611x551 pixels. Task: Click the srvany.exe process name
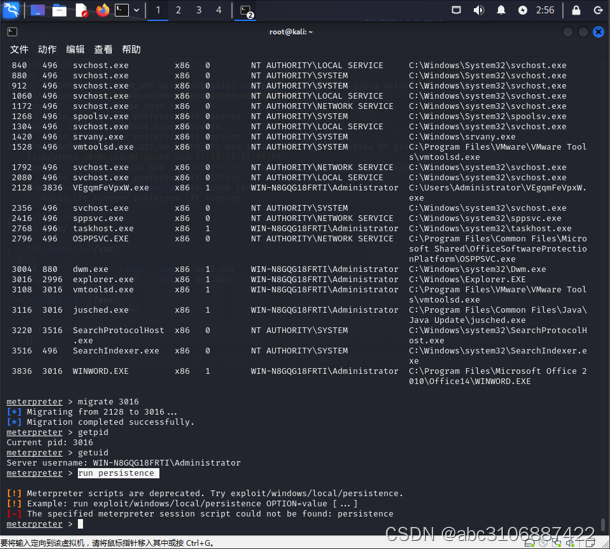[98, 137]
